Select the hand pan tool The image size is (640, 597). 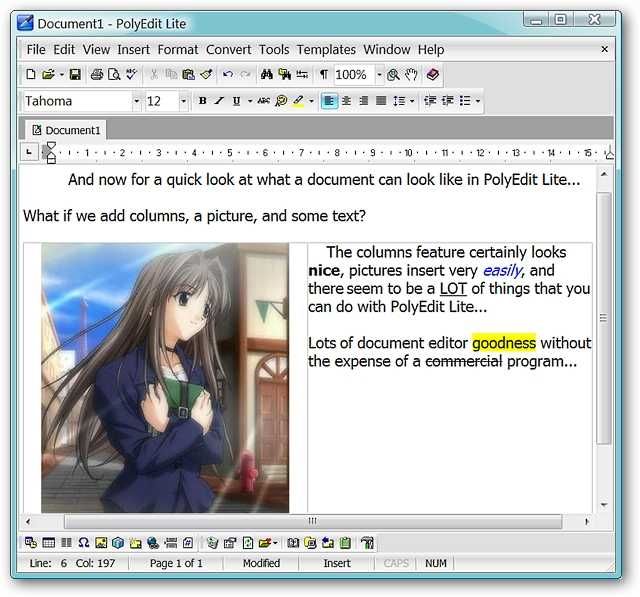(x=411, y=75)
